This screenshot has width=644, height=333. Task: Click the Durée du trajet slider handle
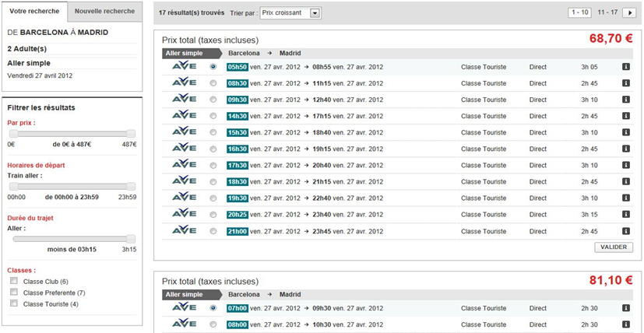tap(131, 239)
